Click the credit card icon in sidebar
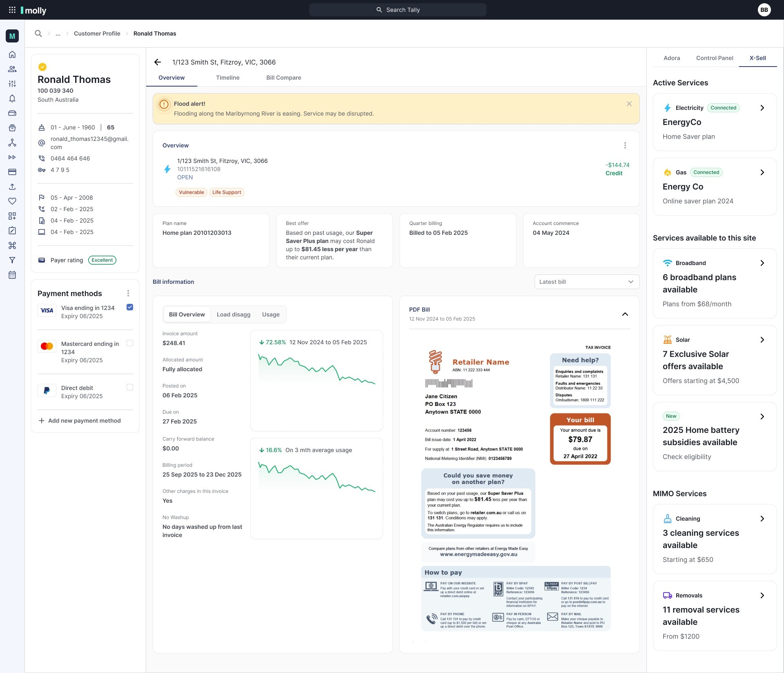 12,172
